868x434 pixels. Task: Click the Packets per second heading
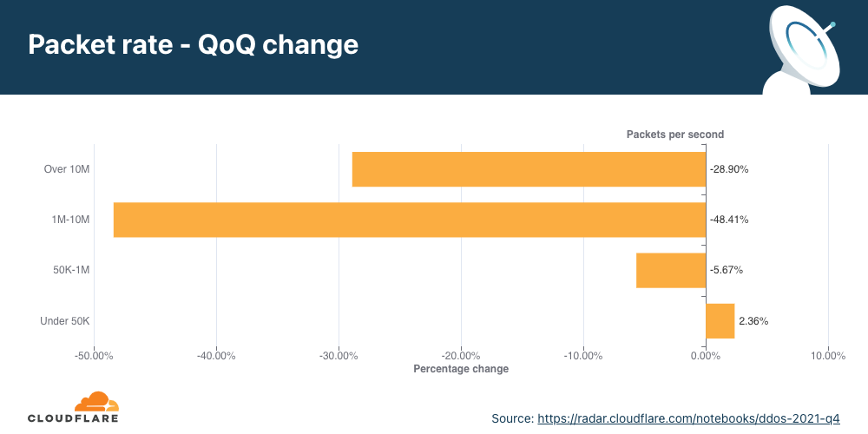[675, 135]
